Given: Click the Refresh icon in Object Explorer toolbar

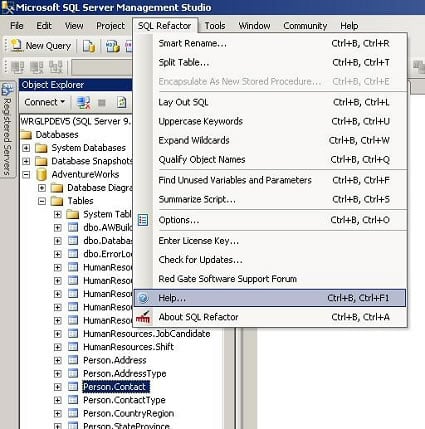Looking at the screenshot, I should pyautogui.click(x=121, y=102).
